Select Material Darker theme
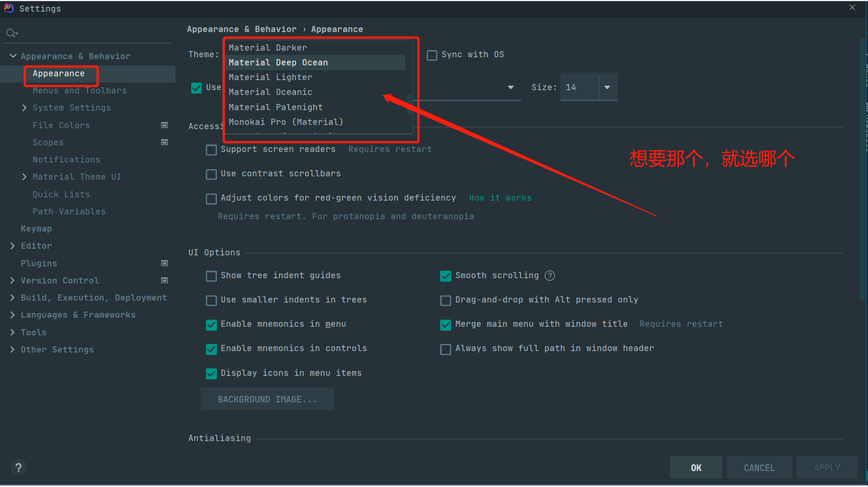Viewport: 868px width, 487px height. point(315,48)
